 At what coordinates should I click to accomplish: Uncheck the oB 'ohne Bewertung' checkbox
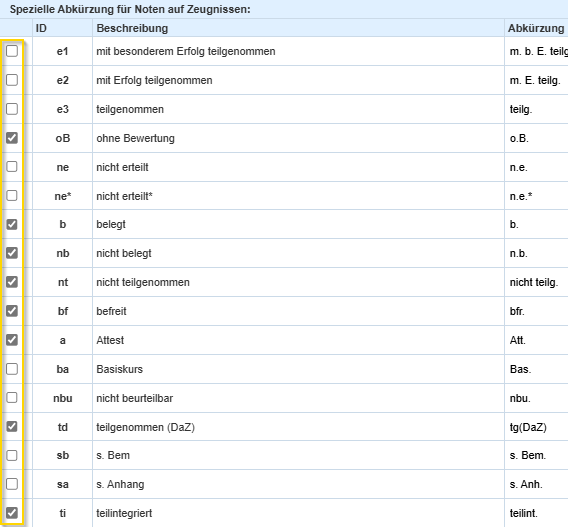pyautogui.click(x=12, y=138)
